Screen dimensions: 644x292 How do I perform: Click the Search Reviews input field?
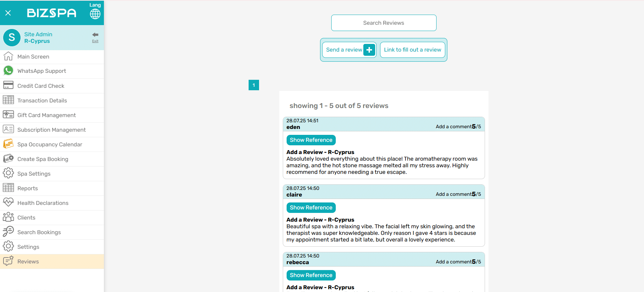tap(384, 23)
